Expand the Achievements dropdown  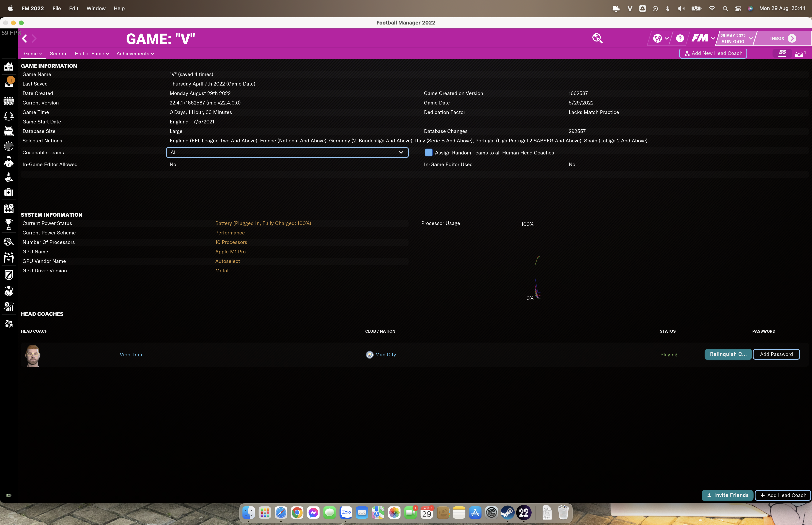click(135, 54)
